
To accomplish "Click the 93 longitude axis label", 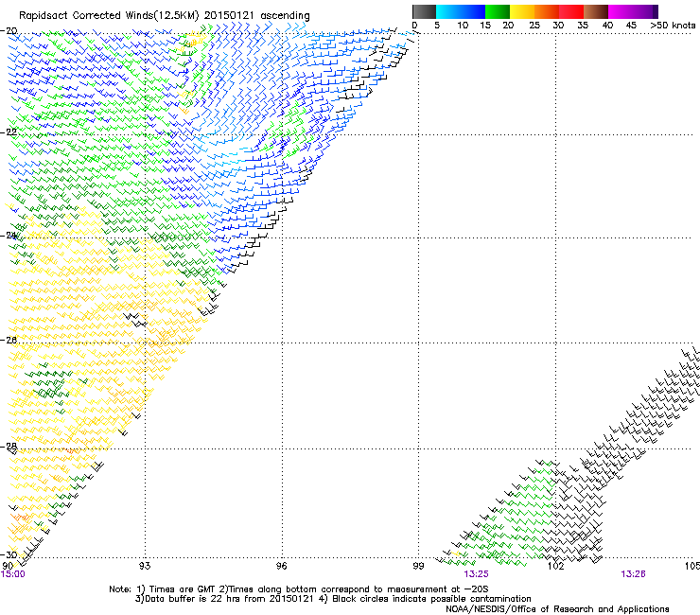I will 145,566.
